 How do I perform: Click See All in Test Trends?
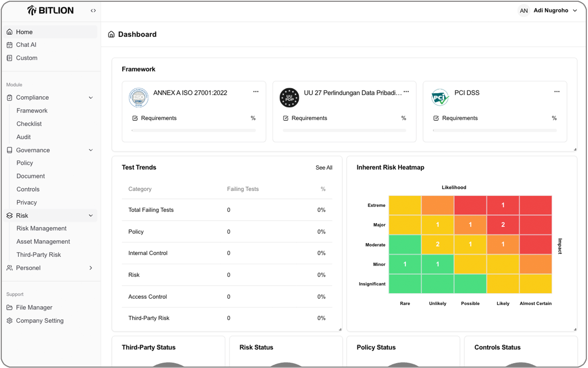[x=324, y=168]
